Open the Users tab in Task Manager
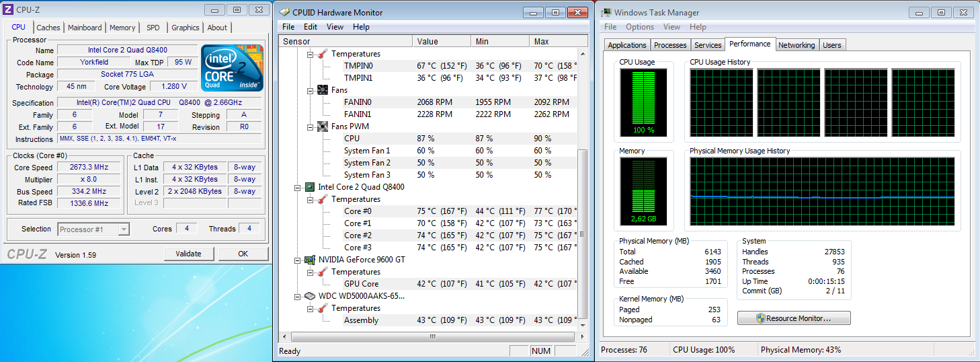This screenshot has height=362, width=980. click(832, 45)
